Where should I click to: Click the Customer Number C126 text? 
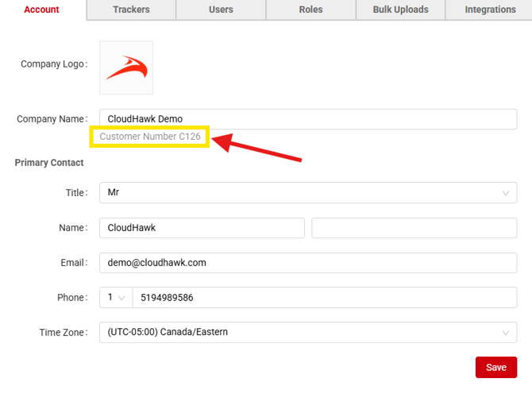pyautogui.click(x=150, y=137)
